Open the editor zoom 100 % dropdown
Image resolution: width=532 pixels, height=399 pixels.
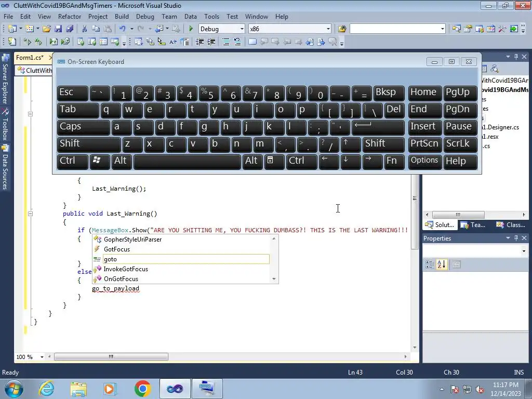tap(42, 357)
